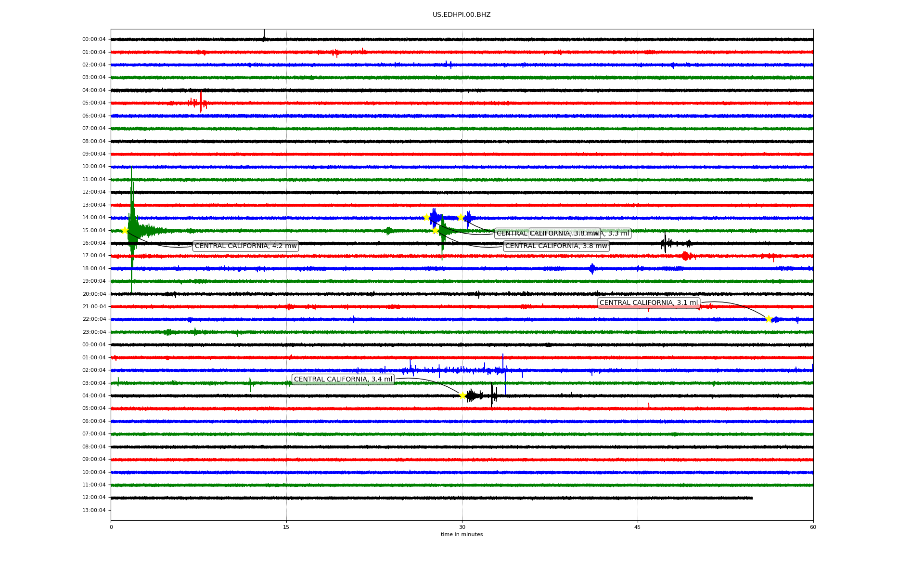Viewport: 924px width, 578px height.
Task: Click the US.EDHPI.00.BHZ plot title
Action: pyautogui.click(x=462, y=15)
